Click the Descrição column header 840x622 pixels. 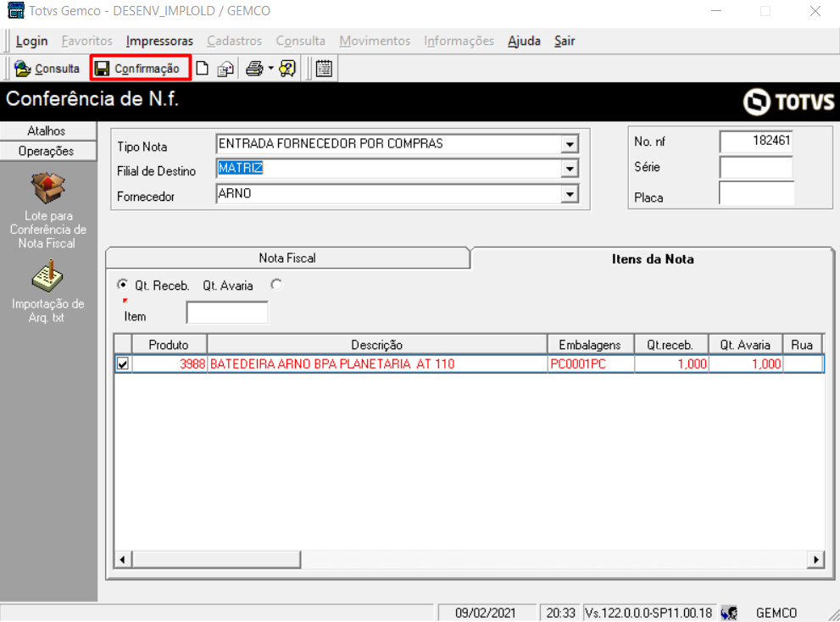click(377, 345)
